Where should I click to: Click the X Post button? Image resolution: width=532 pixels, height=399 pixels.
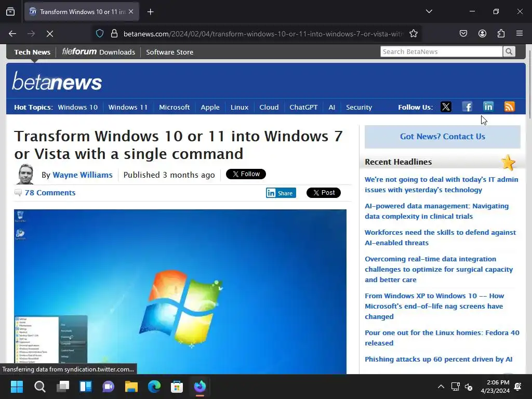323,193
